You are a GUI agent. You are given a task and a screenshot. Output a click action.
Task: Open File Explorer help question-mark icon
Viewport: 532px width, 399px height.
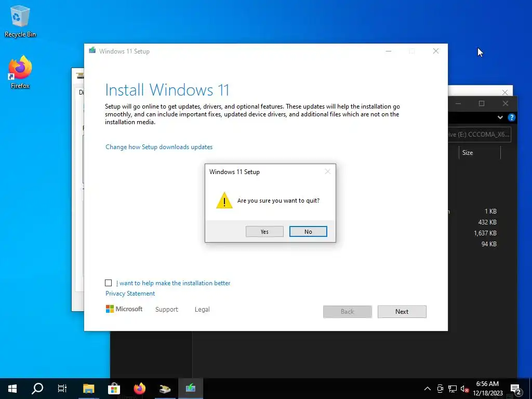(x=512, y=117)
